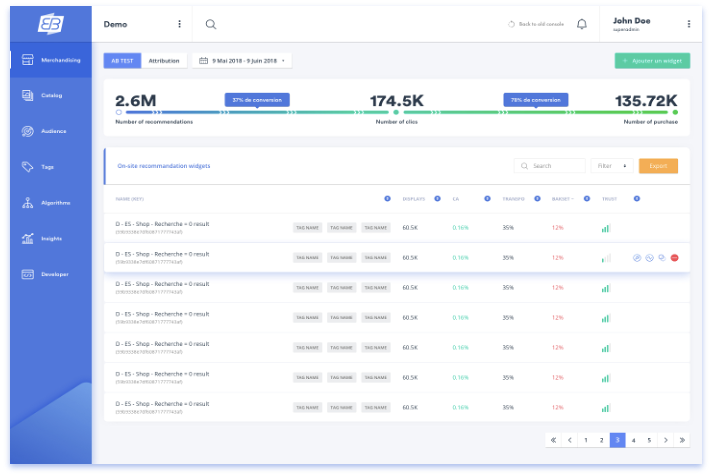Open the Filter dropdown
The image size is (712, 476).
(612, 166)
